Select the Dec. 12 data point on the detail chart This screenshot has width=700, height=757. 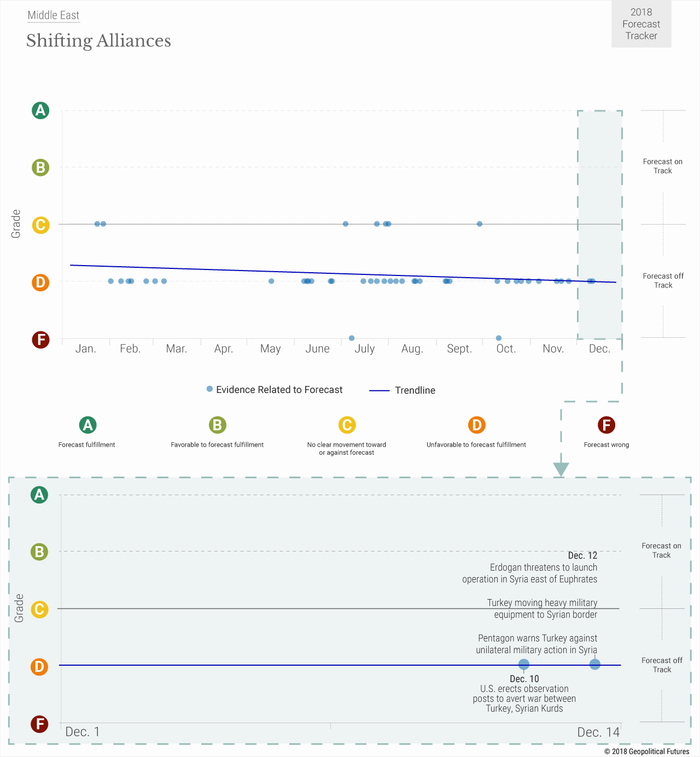tap(595, 665)
